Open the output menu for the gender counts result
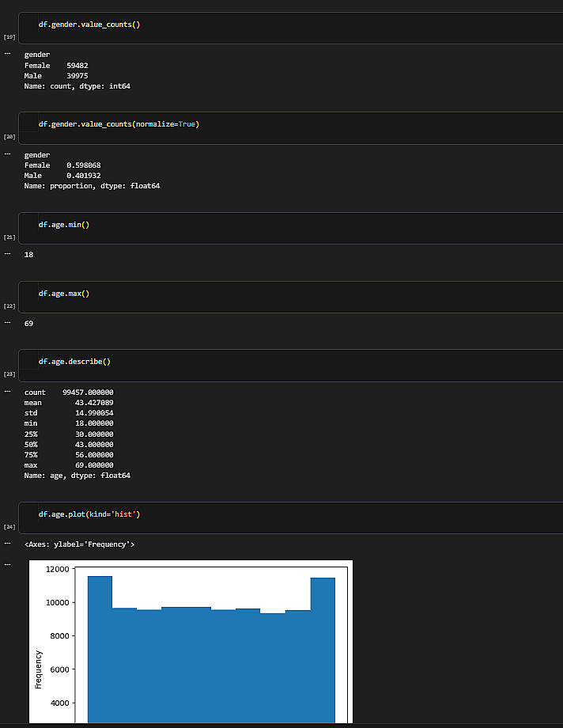563x728 pixels. tap(7, 53)
